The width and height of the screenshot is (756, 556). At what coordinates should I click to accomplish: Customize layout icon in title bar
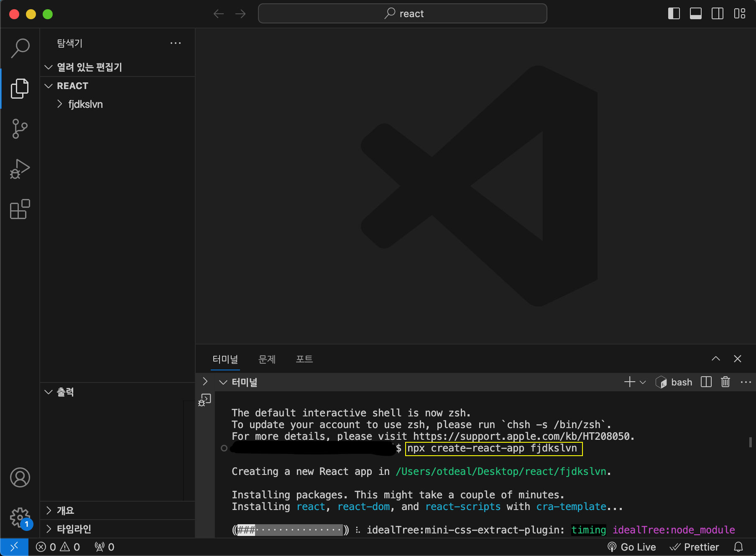pos(740,14)
